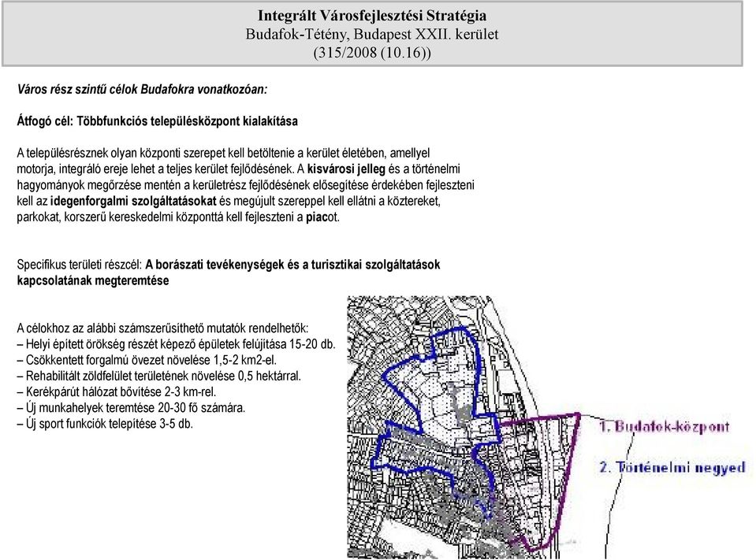The width and height of the screenshot is (756, 560).
Task: Click bullet 'Helyi épített örökség részét képező épületek felújítása'
Action: coord(176,344)
